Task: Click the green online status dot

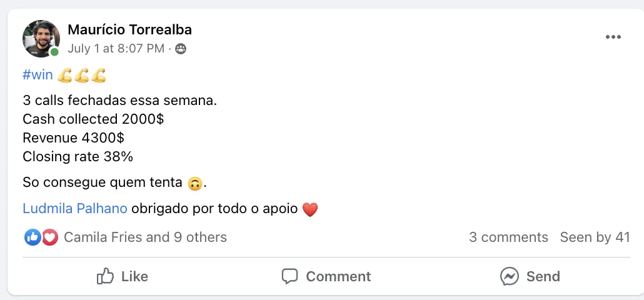Action: point(55,52)
